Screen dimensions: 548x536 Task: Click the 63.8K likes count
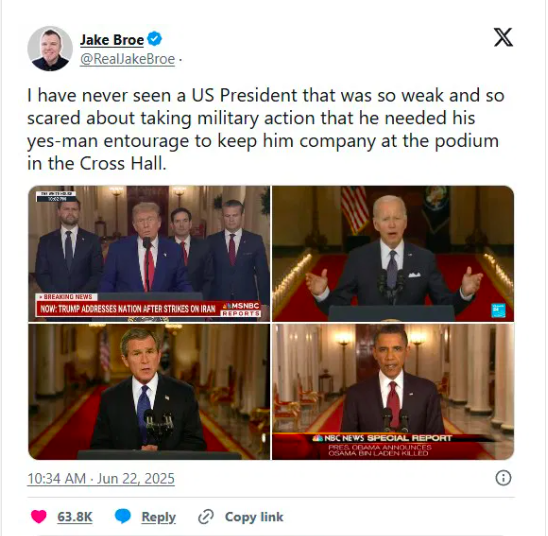click(x=75, y=517)
